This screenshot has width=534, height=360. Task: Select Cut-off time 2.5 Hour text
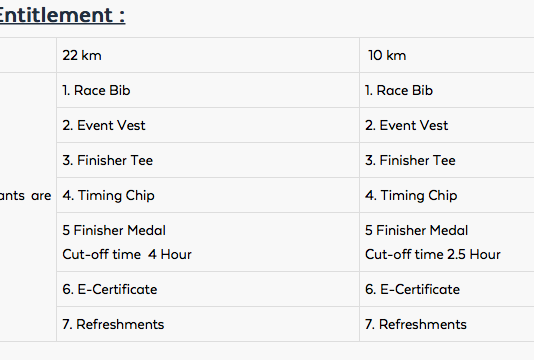(x=433, y=254)
